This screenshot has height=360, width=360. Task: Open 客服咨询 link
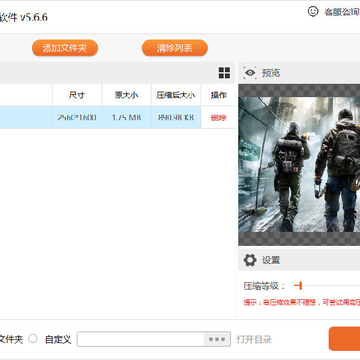[342, 12]
